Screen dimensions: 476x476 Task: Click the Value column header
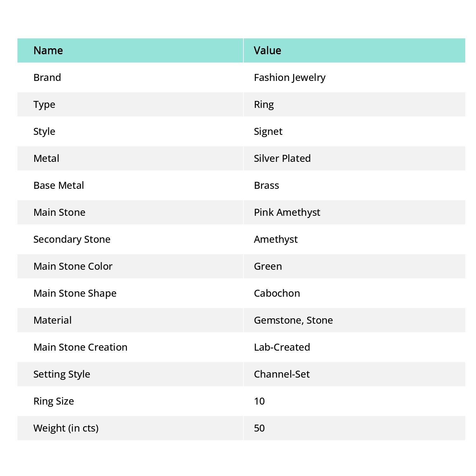[267, 50]
